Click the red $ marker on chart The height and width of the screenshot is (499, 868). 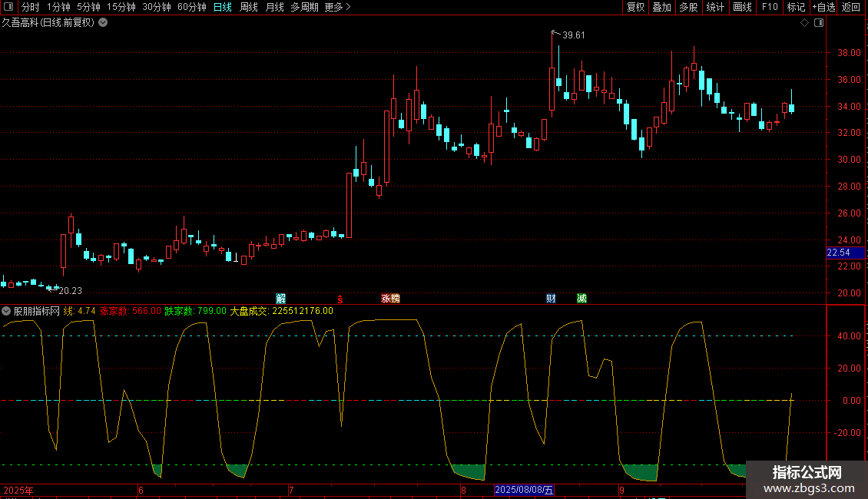340,299
